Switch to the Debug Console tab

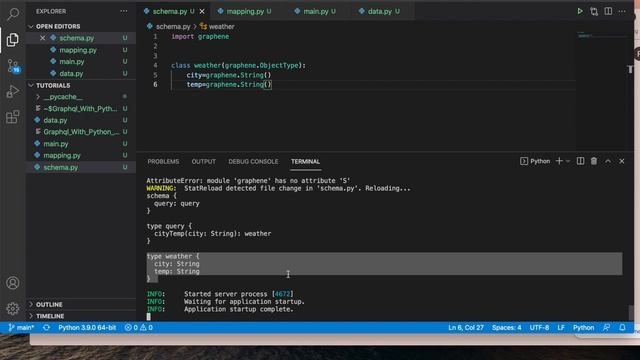click(x=253, y=162)
